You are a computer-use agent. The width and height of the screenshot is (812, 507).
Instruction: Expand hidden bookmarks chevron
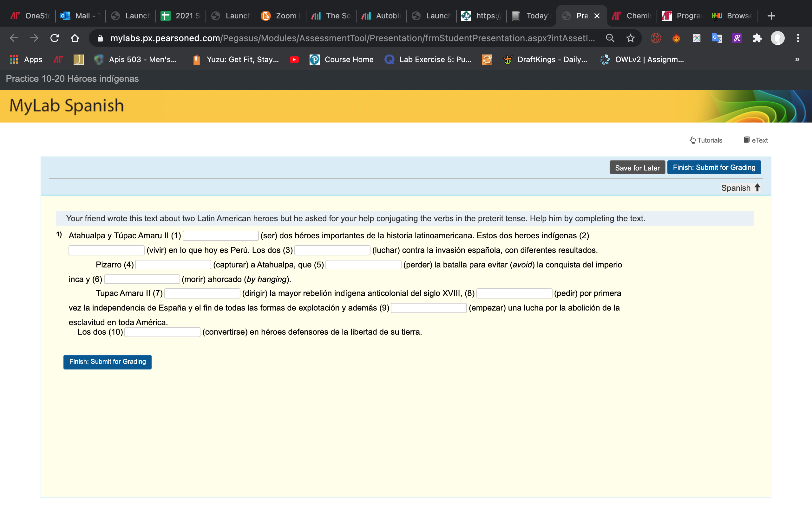pyautogui.click(x=797, y=60)
